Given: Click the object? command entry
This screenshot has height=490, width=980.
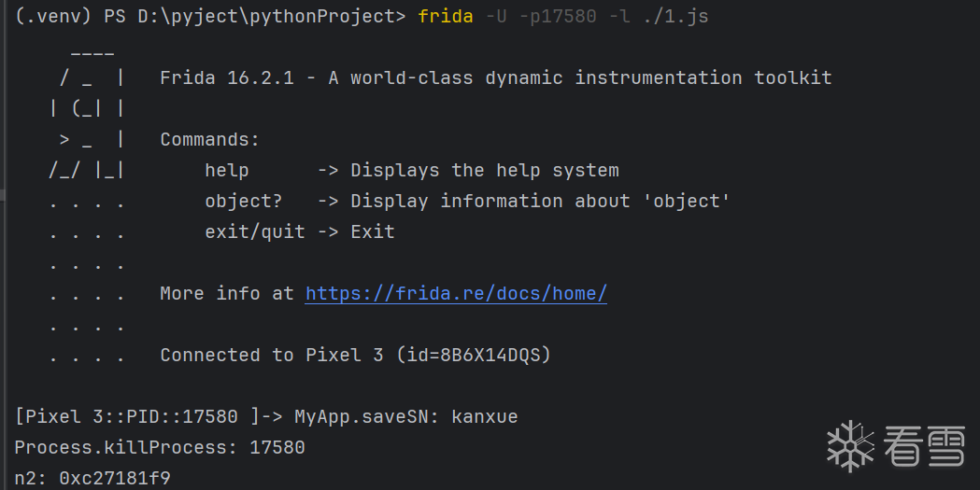Looking at the screenshot, I should pos(243,202).
